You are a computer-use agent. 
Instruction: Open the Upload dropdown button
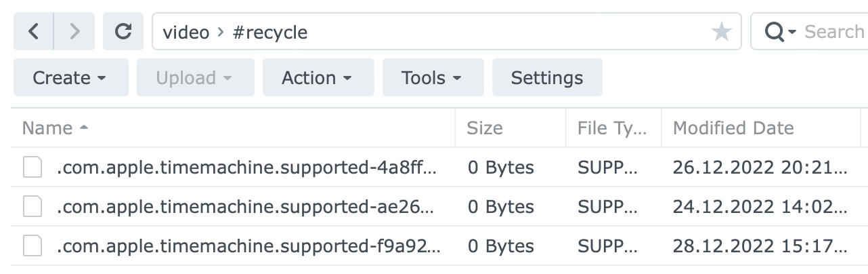tap(195, 78)
